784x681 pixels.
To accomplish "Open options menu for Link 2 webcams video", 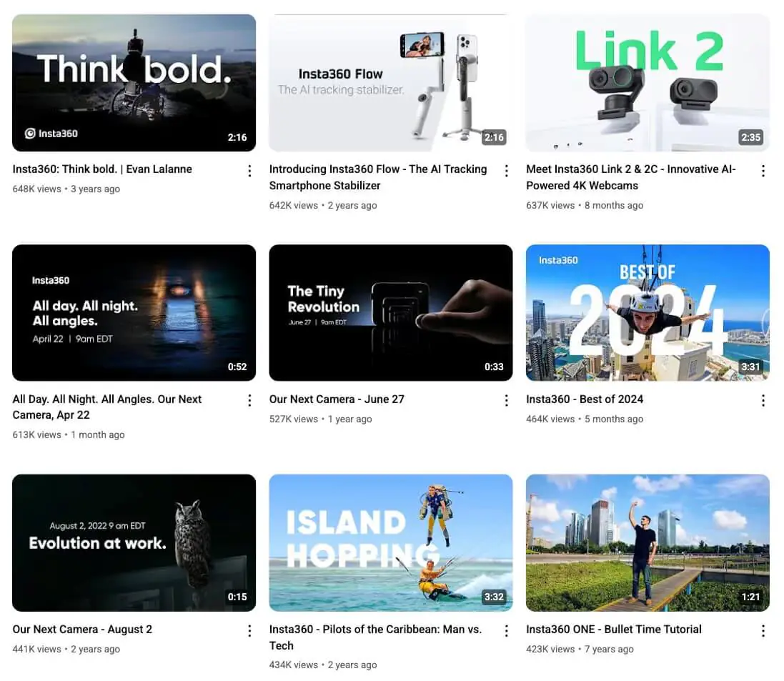I will pos(763,171).
